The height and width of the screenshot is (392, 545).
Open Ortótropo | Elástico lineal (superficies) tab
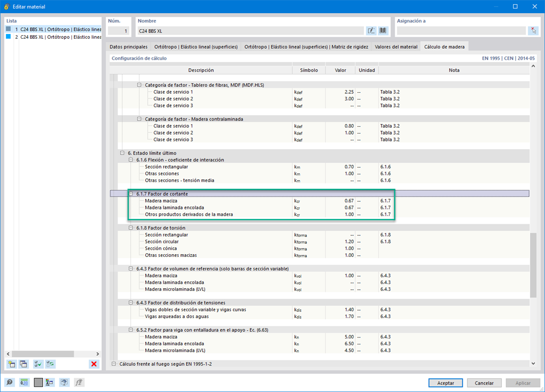click(x=195, y=47)
